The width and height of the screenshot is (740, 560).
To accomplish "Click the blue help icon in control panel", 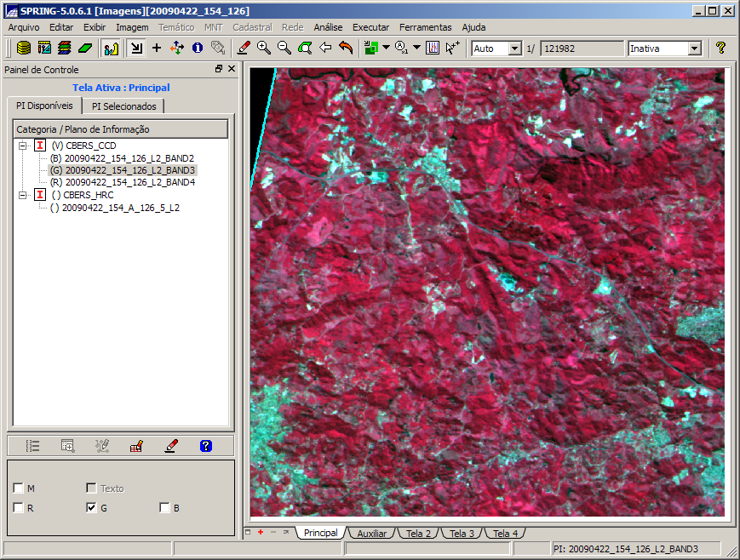I will pos(205,445).
